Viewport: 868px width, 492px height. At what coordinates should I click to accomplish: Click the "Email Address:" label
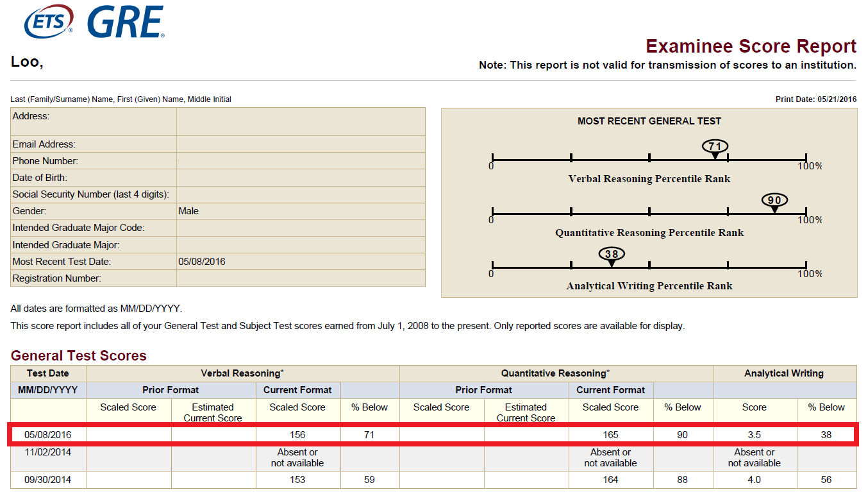click(x=44, y=144)
